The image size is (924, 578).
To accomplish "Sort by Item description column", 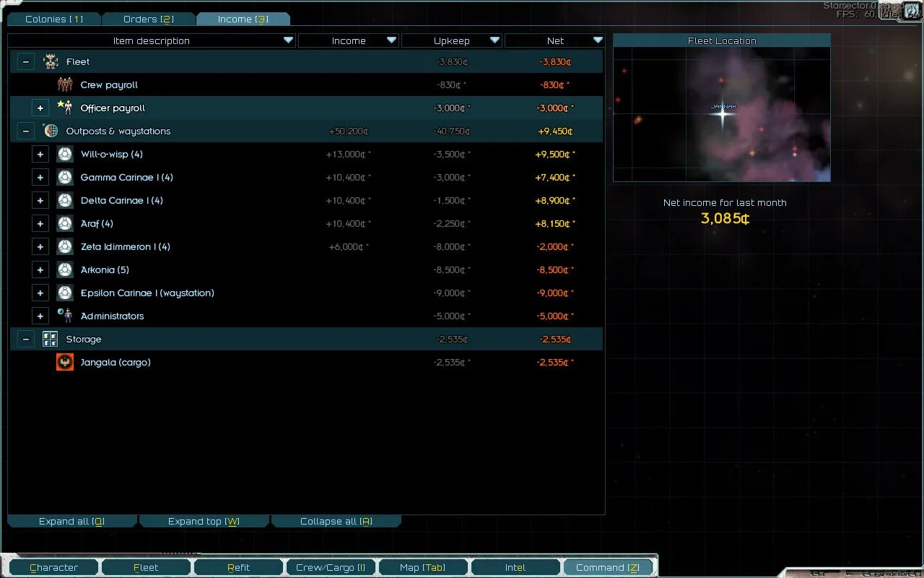I will click(x=152, y=40).
